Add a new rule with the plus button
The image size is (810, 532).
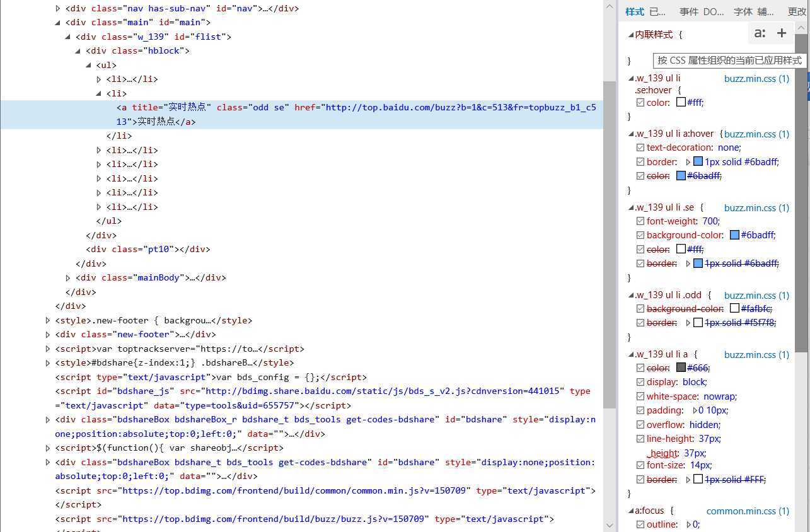782,33
